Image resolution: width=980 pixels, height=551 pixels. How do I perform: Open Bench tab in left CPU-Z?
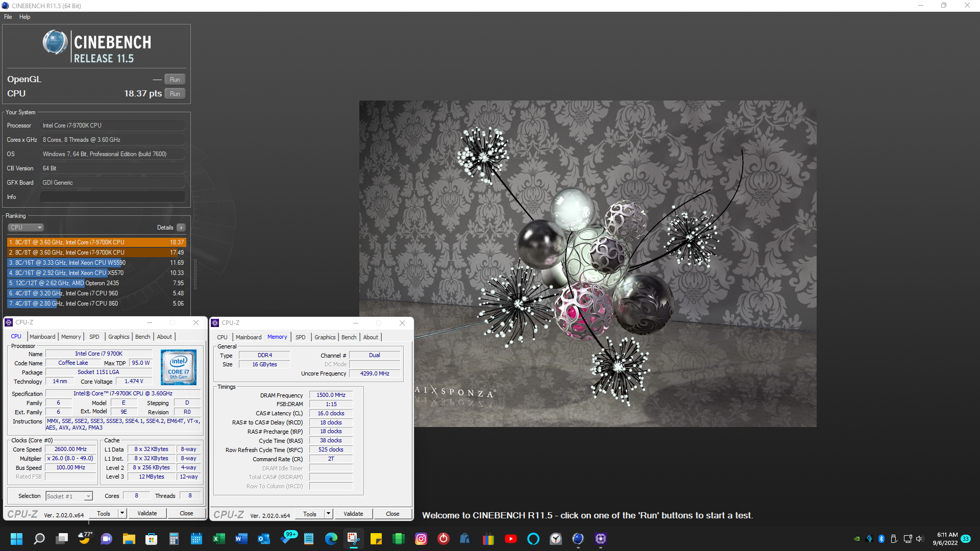click(143, 337)
